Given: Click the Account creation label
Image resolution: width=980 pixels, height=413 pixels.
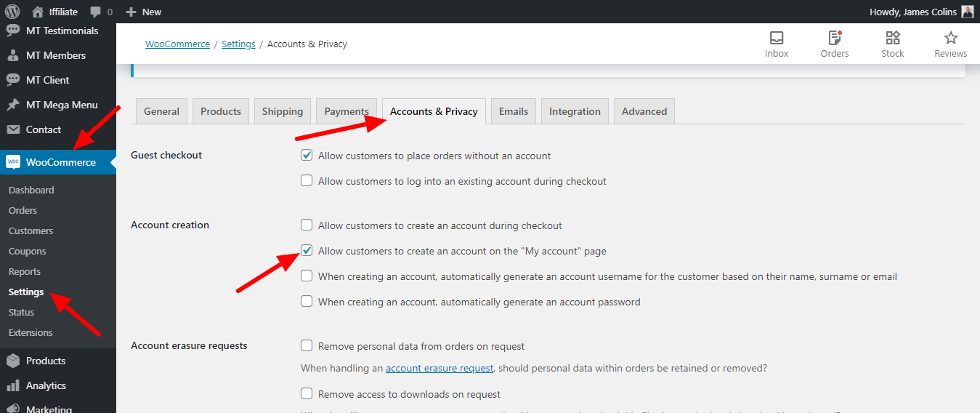Looking at the screenshot, I should point(170,225).
